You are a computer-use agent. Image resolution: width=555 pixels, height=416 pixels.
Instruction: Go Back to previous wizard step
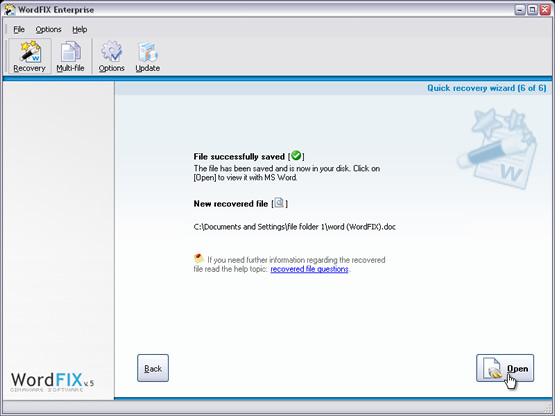click(153, 368)
